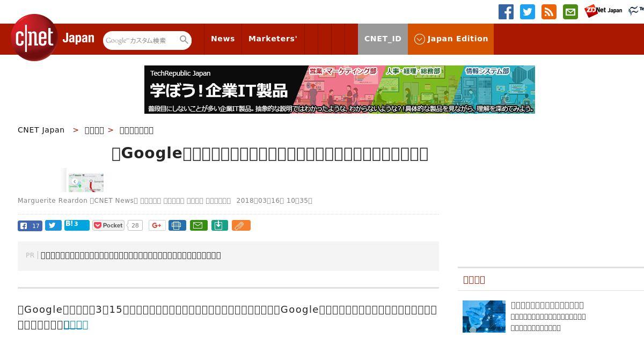
Task: Open the green newsletter mail icon
Action: click(570, 12)
